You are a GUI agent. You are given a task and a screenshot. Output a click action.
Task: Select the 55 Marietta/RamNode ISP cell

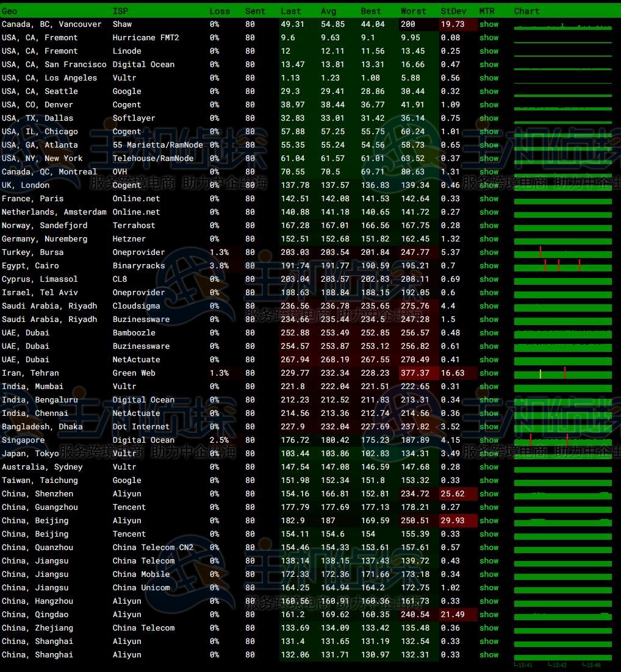tap(158, 145)
